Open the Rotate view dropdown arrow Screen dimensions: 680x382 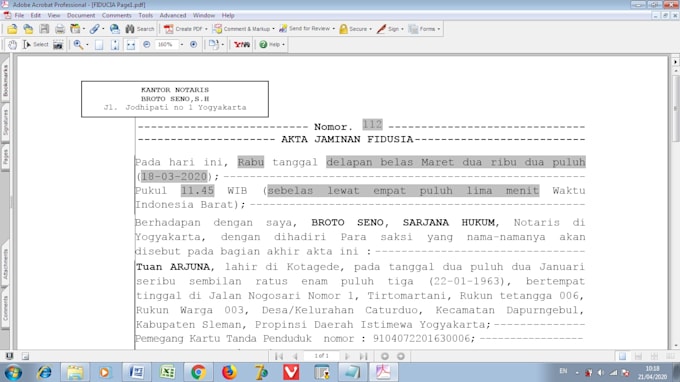click(222, 45)
